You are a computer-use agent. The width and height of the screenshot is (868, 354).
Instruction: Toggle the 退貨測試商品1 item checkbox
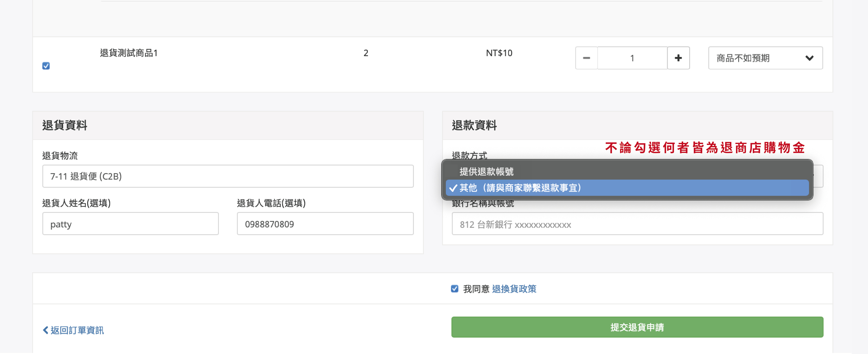click(x=46, y=66)
